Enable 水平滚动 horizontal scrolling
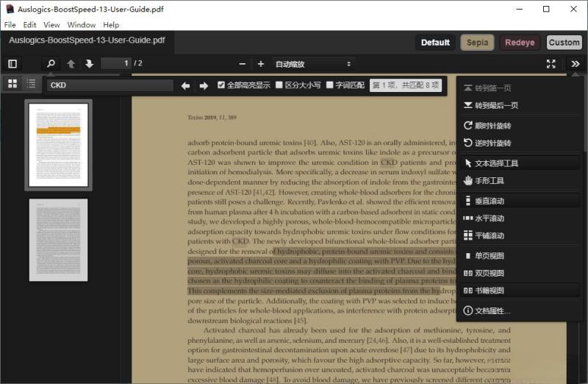This screenshot has width=588, height=384. click(520, 218)
